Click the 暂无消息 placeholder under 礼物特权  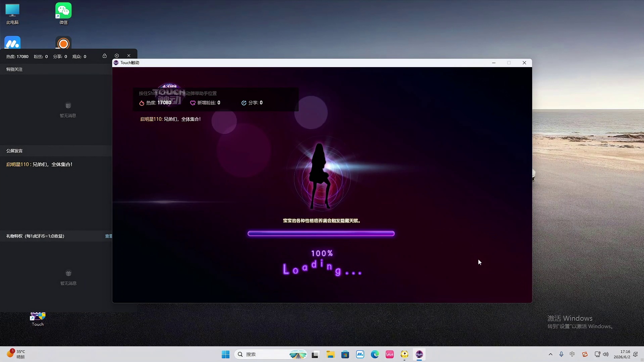68,278
